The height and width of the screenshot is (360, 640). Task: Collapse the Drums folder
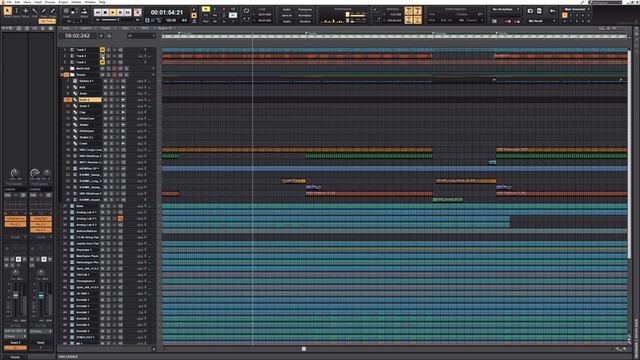[x=62, y=75]
